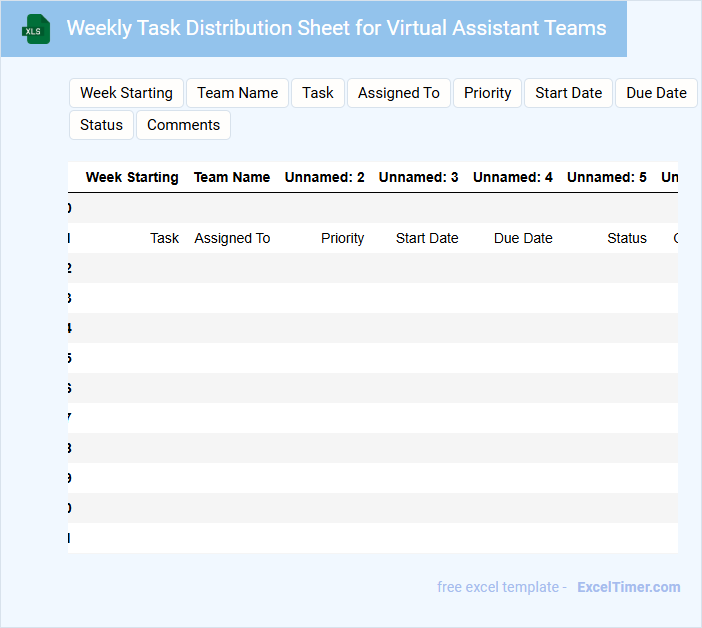Select the Unnamed: 2 column header
This screenshot has height=628, width=702.
(x=324, y=177)
